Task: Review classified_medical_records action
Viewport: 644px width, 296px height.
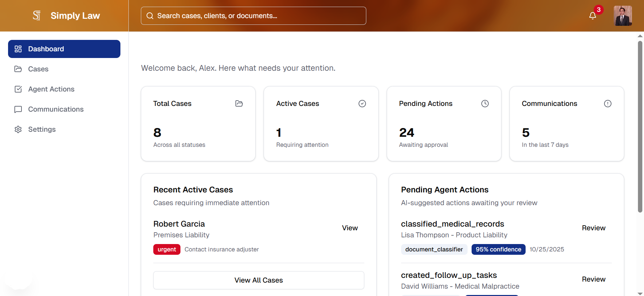Action: pyautogui.click(x=593, y=228)
